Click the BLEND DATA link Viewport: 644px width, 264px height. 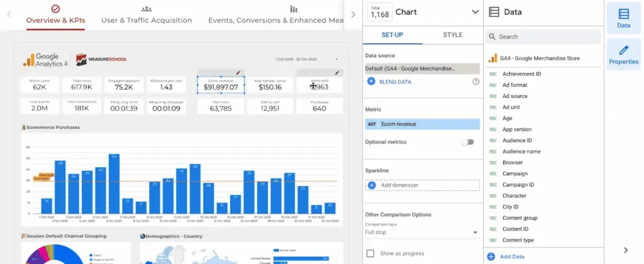pos(395,82)
